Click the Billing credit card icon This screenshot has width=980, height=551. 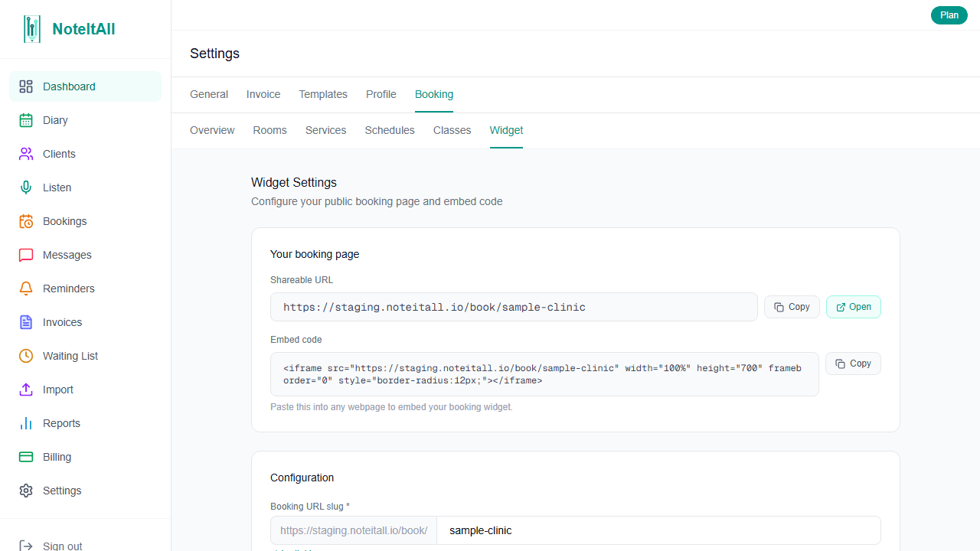26,457
